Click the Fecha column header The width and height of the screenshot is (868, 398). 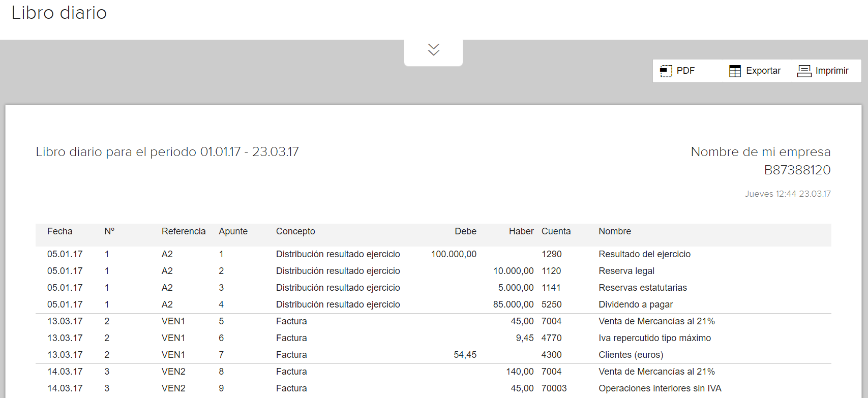60,231
